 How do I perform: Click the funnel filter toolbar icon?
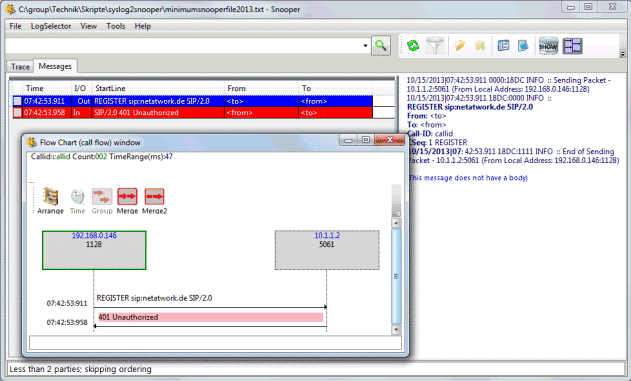[435, 45]
